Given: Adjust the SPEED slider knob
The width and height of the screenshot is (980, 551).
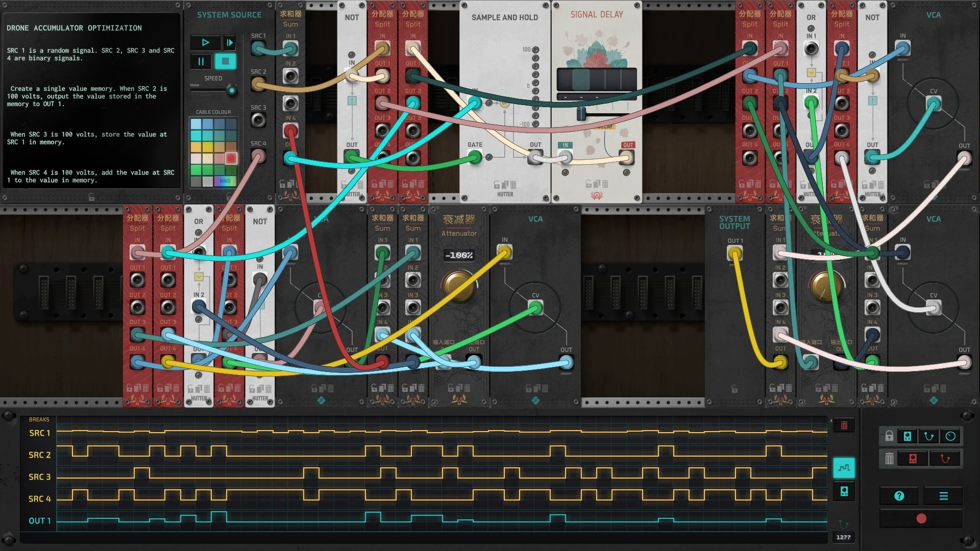Looking at the screenshot, I should pyautogui.click(x=231, y=91).
